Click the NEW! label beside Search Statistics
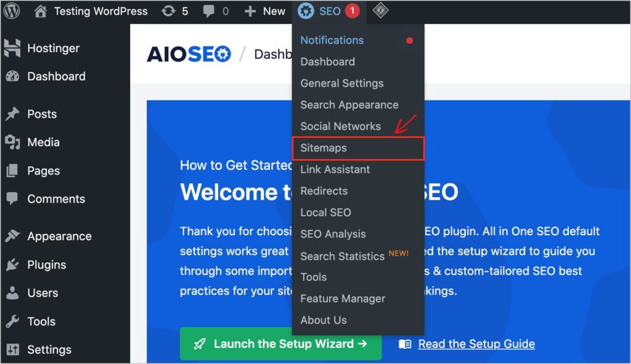Image resolution: width=631 pixels, height=364 pixels. (399, 253)
